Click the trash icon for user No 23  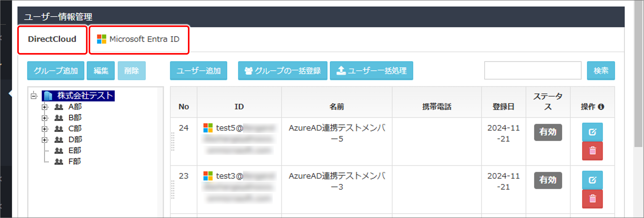[592, 199]
